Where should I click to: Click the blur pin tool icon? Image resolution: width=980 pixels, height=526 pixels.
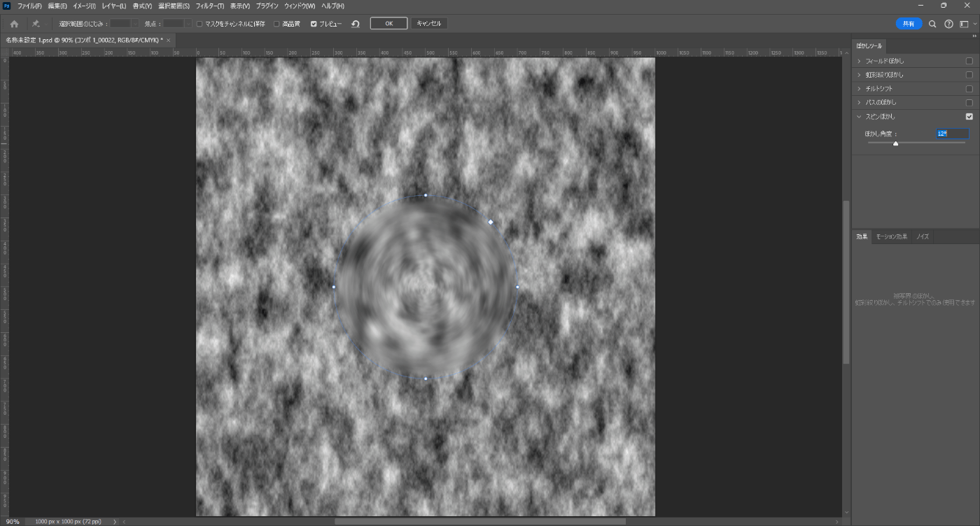(x=36, y=24)
